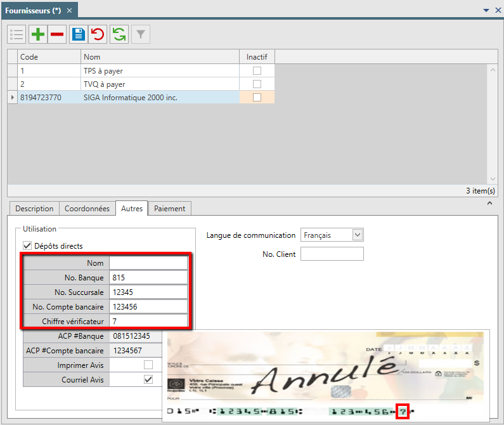The width and height of the screenshot is (504, 425).
Task: Undo changes with red circular arrow
Action: pos(98,34)
